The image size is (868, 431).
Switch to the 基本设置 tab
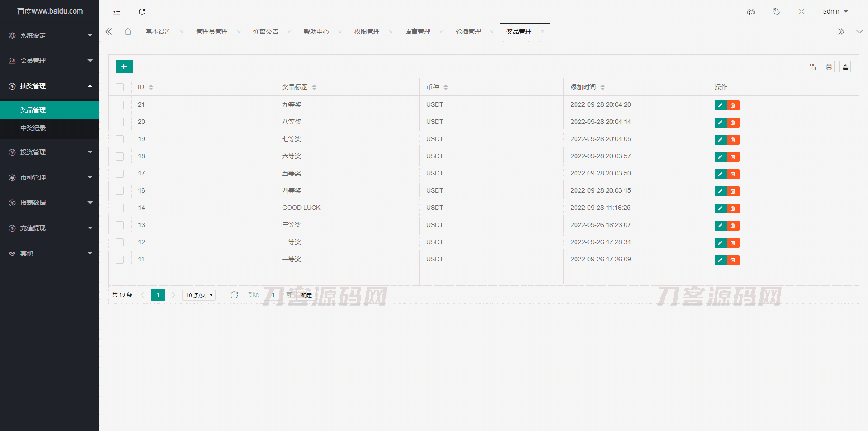point(158,31)
